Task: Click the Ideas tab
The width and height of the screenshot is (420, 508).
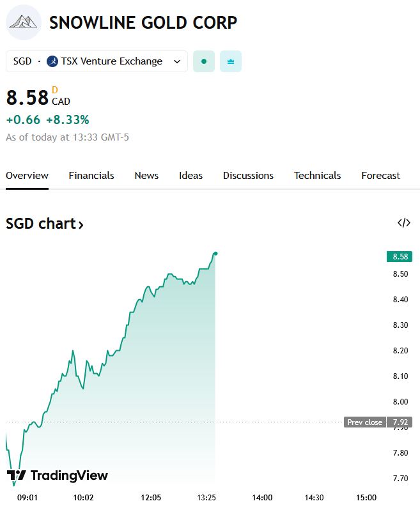Action: click(x=191, y=175)
